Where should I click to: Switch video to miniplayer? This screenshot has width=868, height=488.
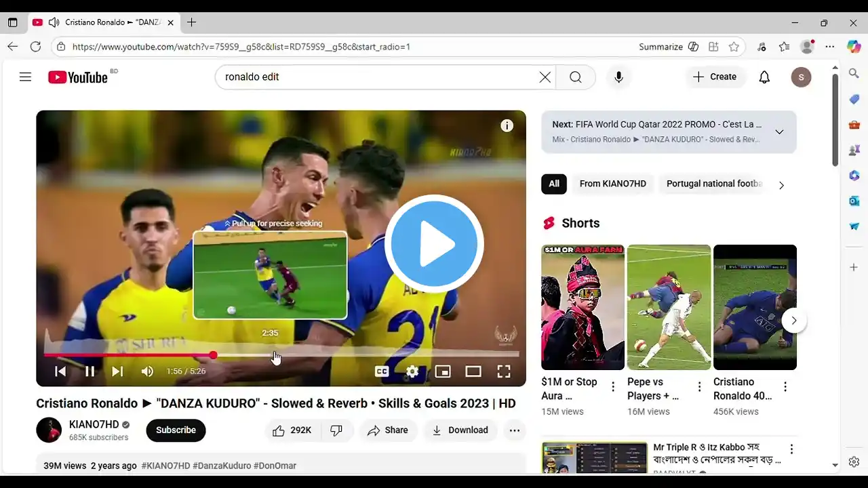pos(443,371)
